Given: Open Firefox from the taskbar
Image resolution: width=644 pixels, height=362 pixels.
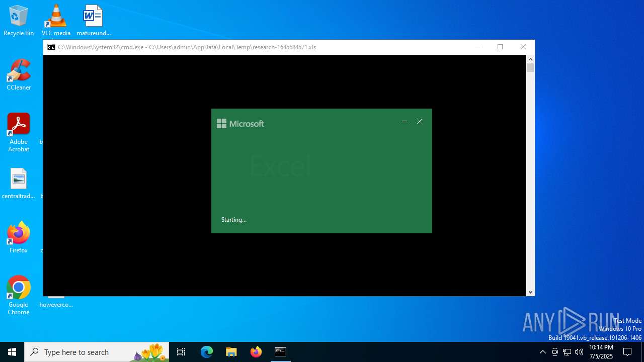Looking at the screenshot, I should (x=256, y=352).
